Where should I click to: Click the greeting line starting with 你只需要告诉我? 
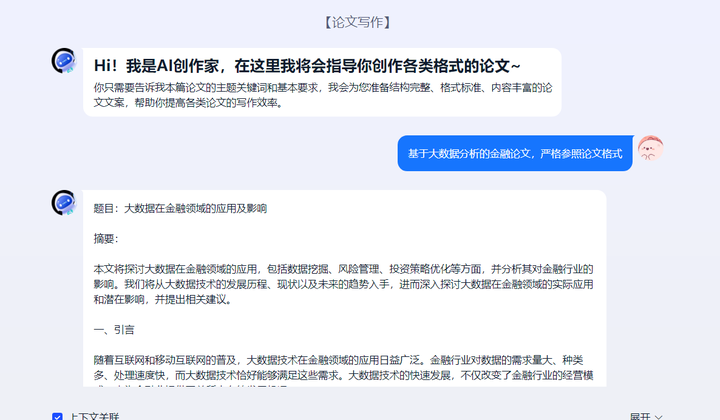(x=320, y=88)
